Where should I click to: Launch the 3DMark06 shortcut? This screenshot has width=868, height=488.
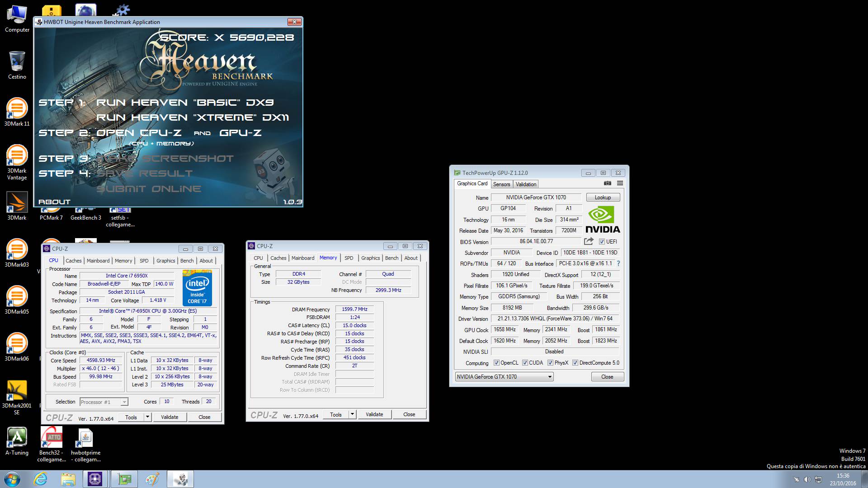17,347
